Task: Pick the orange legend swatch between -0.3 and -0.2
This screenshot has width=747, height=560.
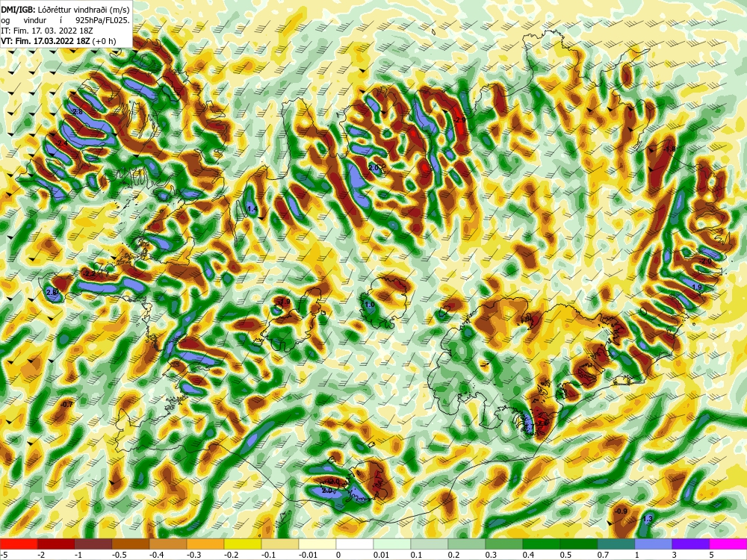Action: point(205,544)
